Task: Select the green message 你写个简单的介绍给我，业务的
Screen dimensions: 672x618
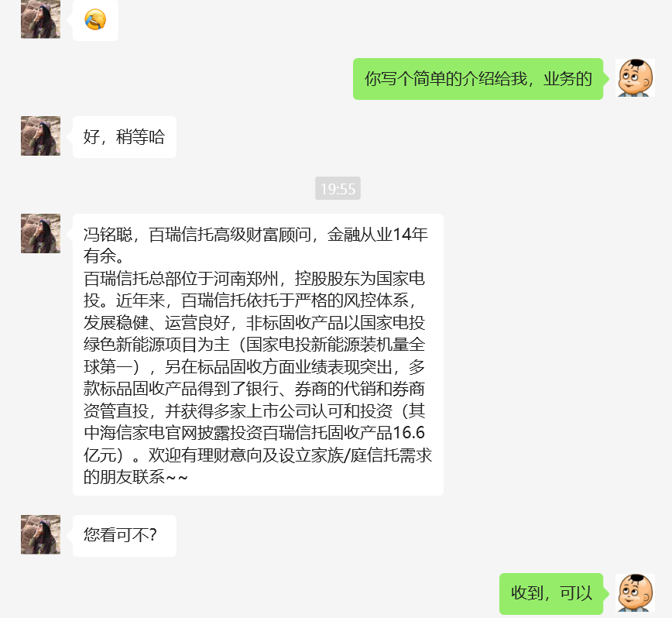Action: pyautogui.click(x=478, y=79)
